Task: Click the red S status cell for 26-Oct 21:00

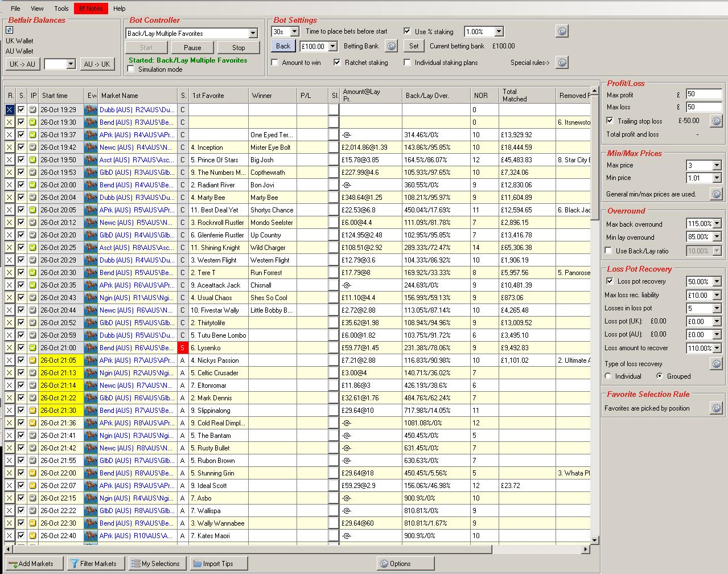Action: pyautogui.click(x=183, y=348)
